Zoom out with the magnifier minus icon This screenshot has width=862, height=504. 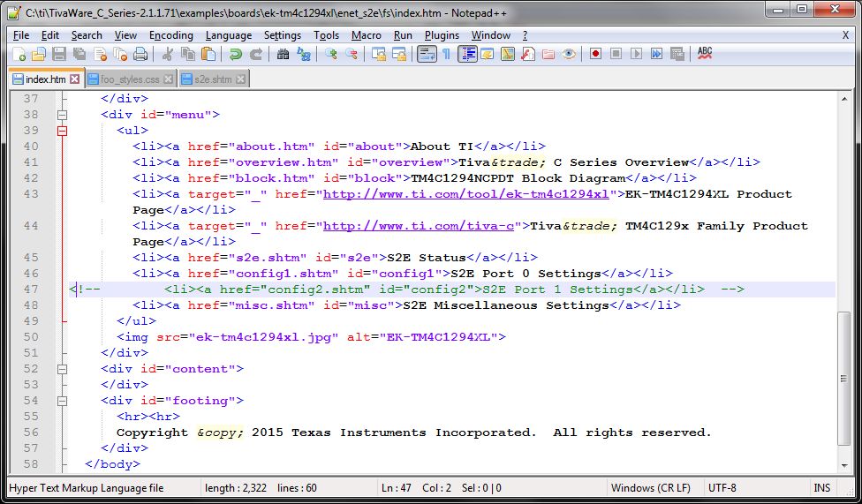[352, 54]
